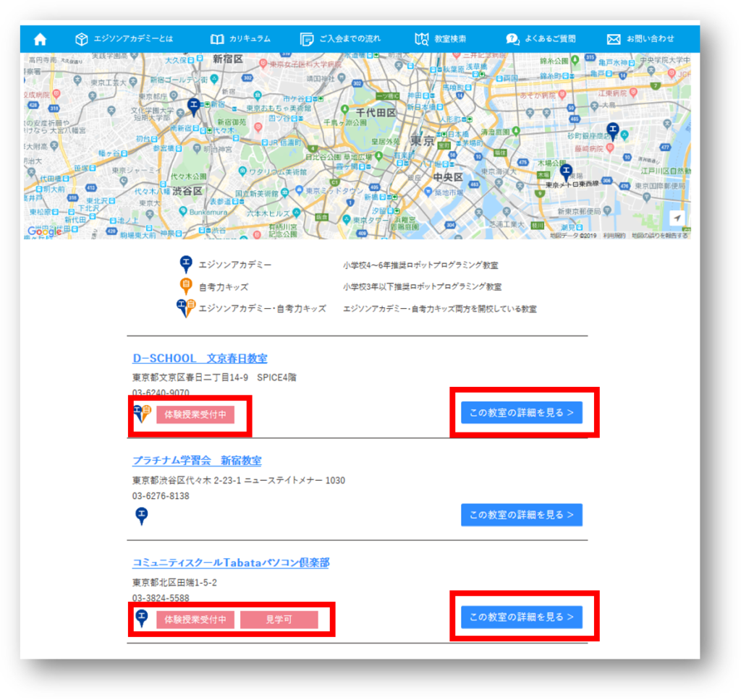Click the 東京国際郵便局 label on the map
Viewport: 741px width, 700px height.
point(660,186)
